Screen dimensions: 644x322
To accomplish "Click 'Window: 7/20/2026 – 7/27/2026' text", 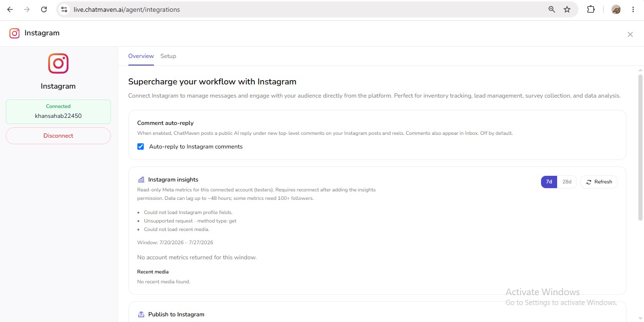I will (x=175, y=243).
